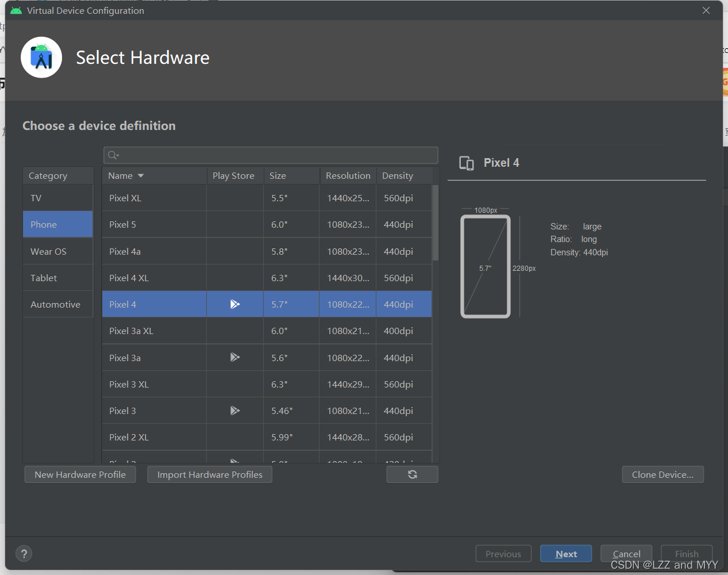
Task: Click the 1440x30... resolution cell
Action: click(348, 278)
